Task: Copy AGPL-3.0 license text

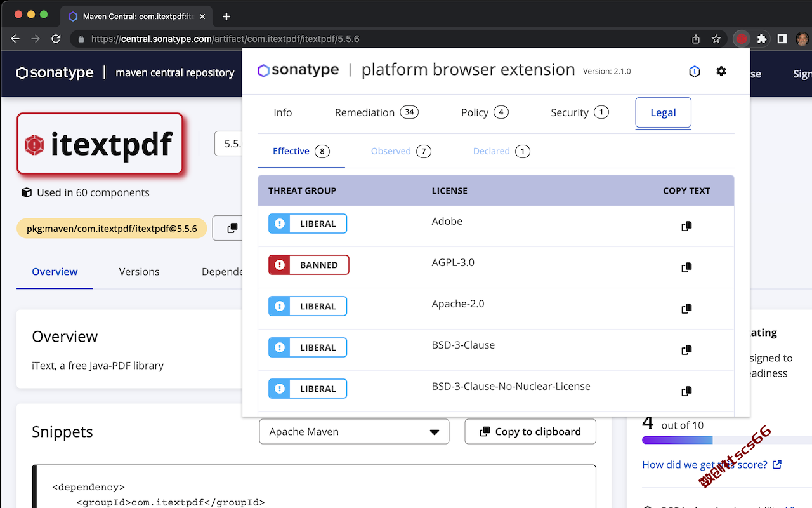Action: pos(686,267)
